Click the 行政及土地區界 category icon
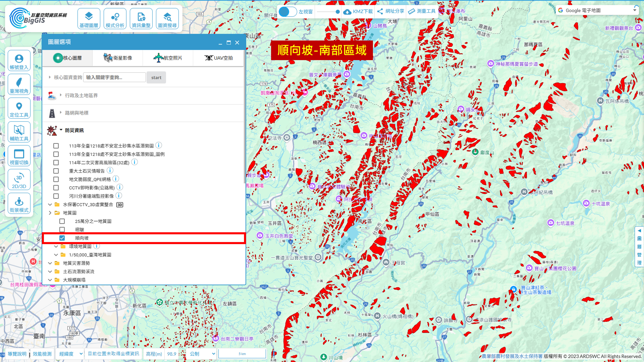The image size is (644, 362). point(52,95)
